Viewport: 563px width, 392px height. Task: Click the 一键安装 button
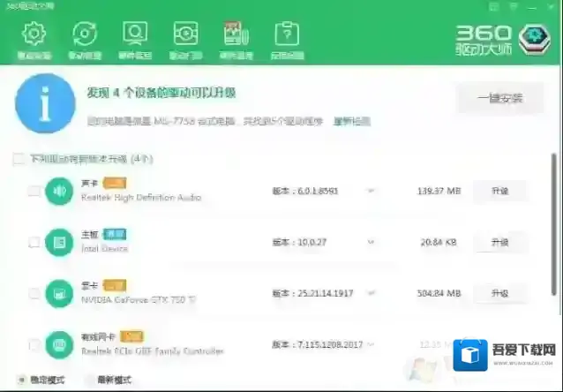pos(500,98)
